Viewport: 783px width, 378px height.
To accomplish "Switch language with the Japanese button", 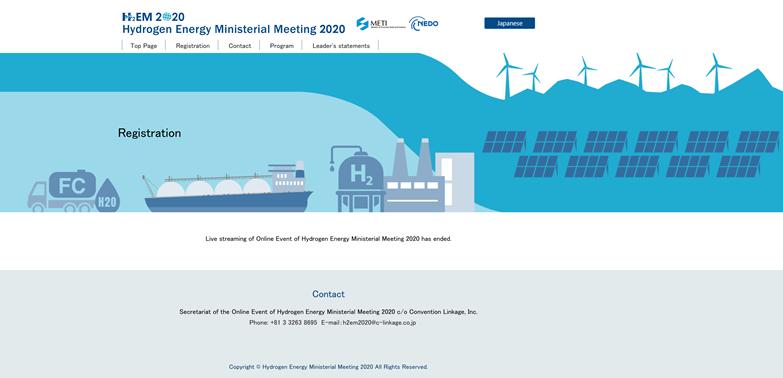I will pos(509,23).
